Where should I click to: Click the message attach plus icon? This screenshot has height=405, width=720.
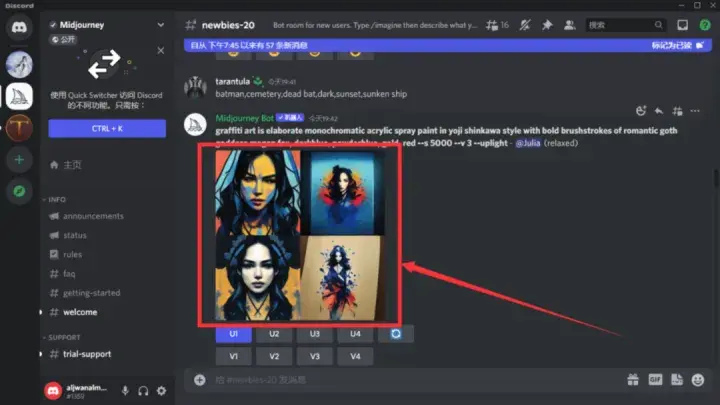point(199,380)
